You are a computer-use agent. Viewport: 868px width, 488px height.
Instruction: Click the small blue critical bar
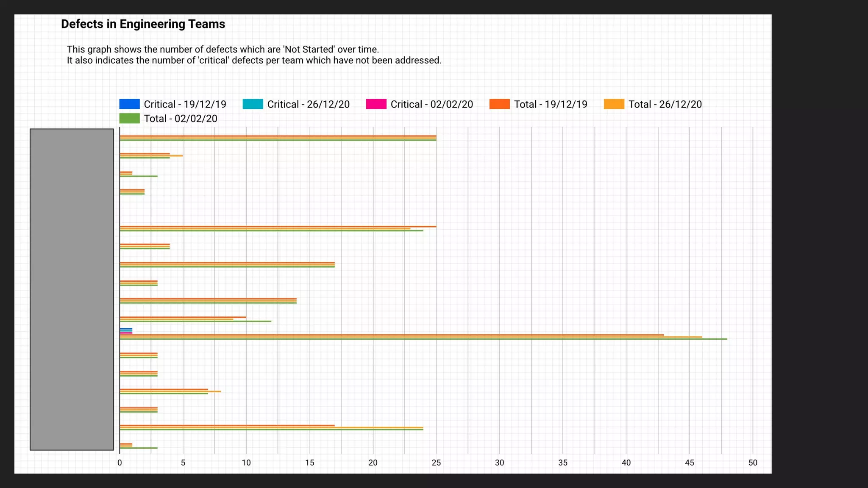[126, 329]
